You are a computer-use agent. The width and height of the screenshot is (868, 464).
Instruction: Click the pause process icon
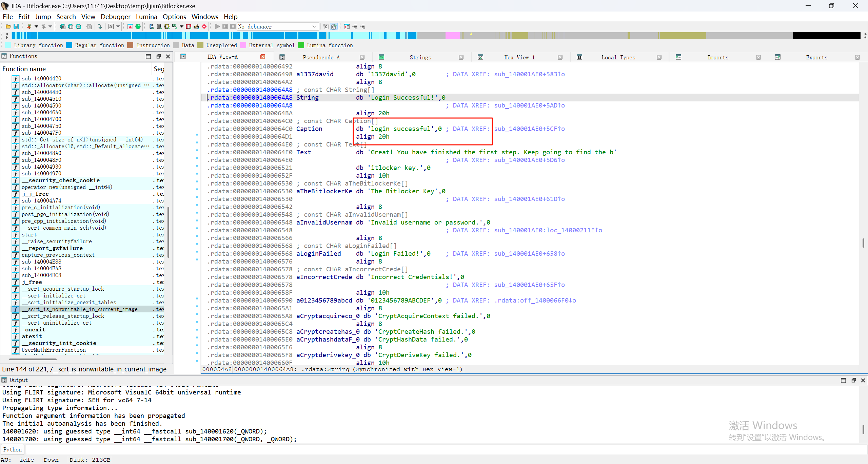click(225, 26)
